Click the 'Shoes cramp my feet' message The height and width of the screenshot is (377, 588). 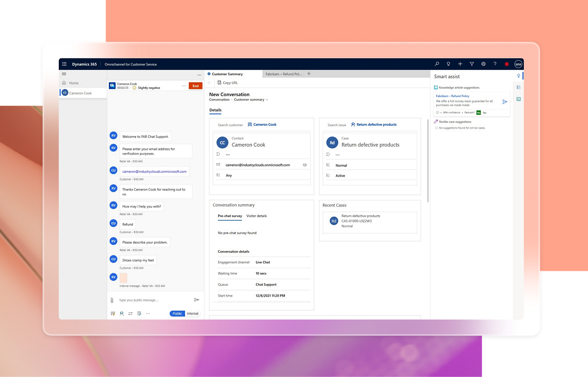click(x=138, y=260)
